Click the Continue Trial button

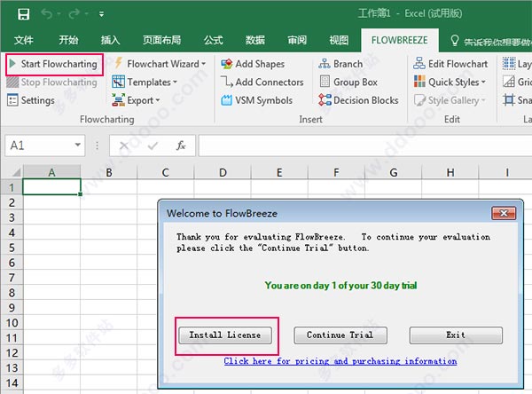click(x=340, y=335)
